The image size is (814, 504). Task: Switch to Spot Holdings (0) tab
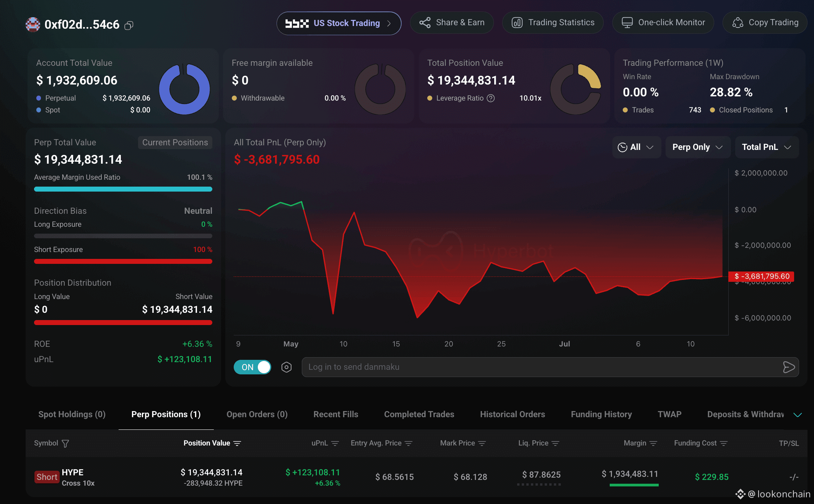pyautogui.click(x=72, y=415)
